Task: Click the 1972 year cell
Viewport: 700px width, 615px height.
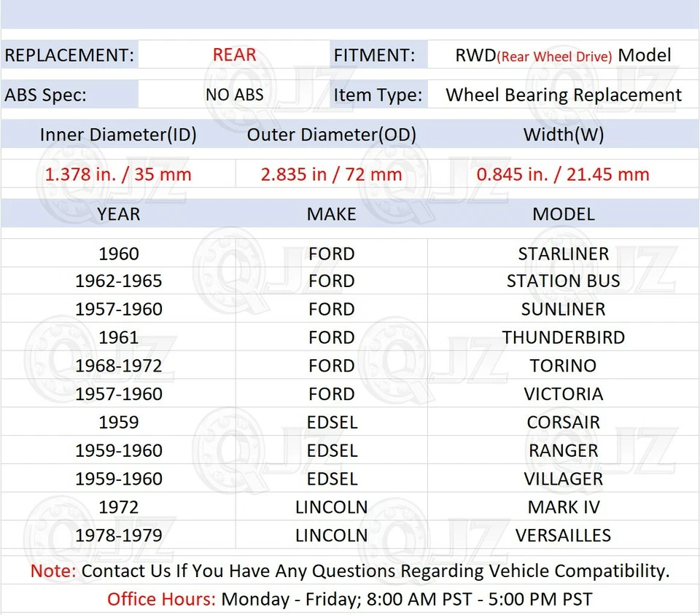Action: (x=118, y=507)
